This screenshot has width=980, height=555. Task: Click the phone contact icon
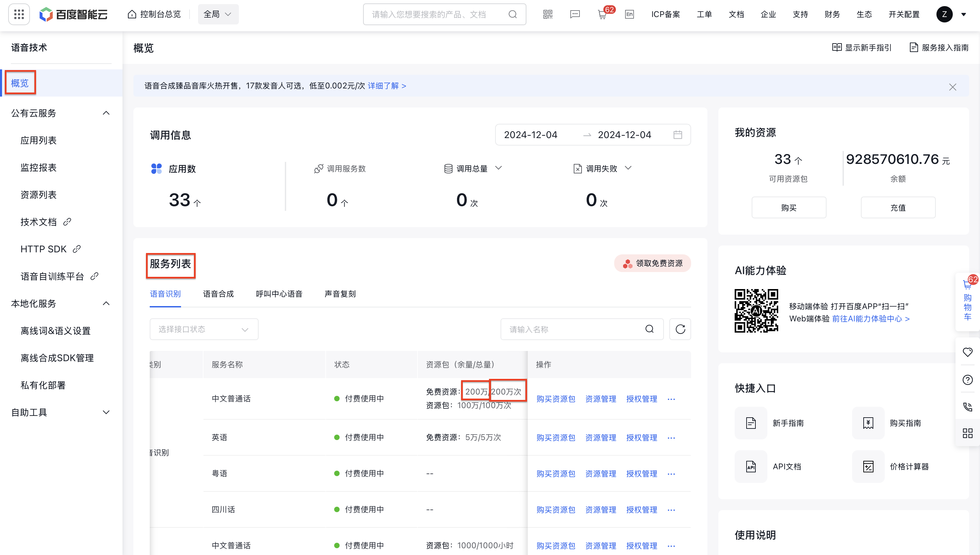click(967, 406)
